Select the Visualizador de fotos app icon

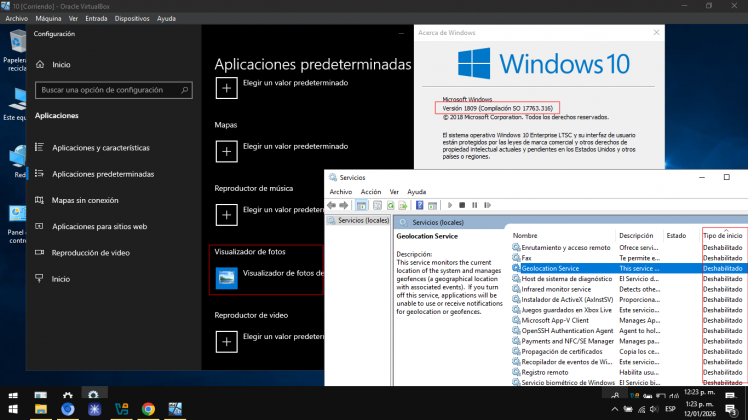[x=228, y=277]
